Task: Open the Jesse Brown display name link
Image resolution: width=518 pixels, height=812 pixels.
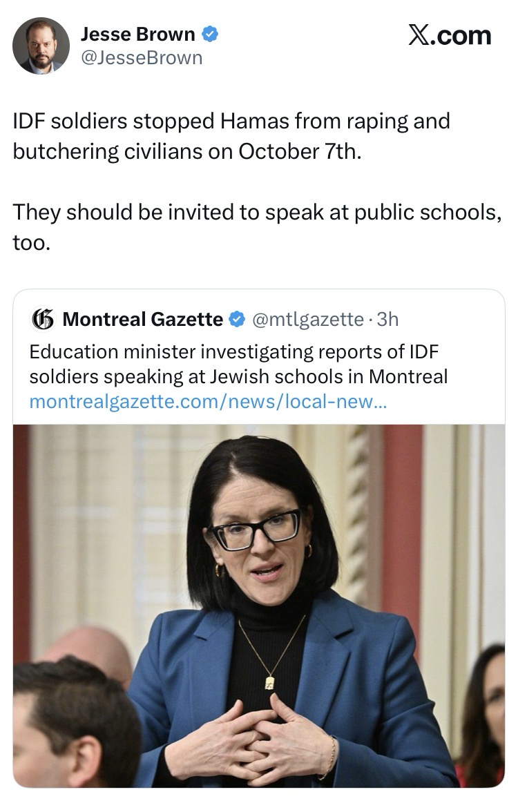Action: pyautogui.click(x=138, y=33)
